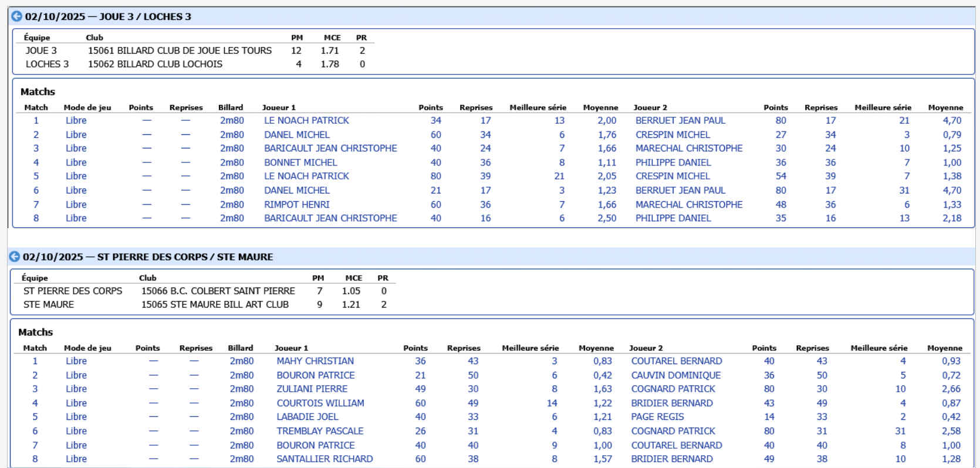Click the JOUE 3 team name in table
Image resolution: width=980 pixels, height=468 pixels.
(41, 50)
